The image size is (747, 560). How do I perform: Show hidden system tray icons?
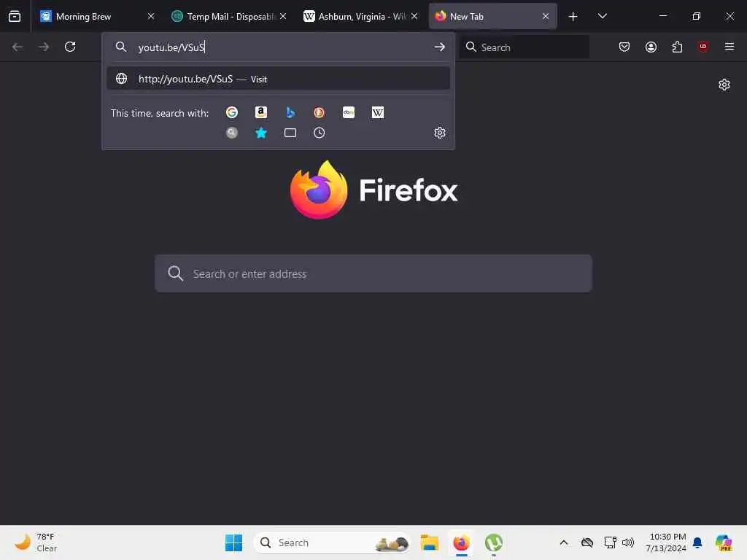coord(564,542)
